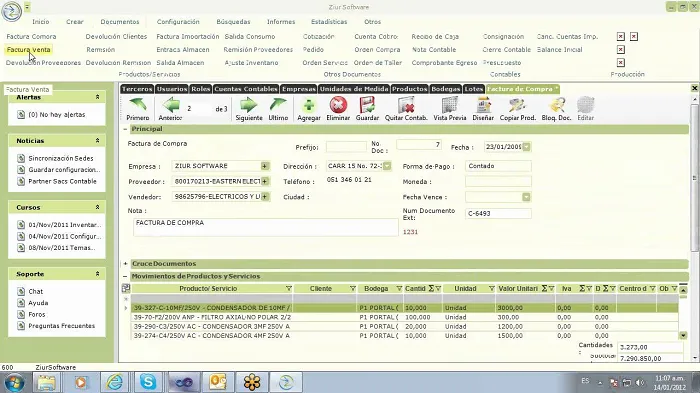
Task: Expand the Cruce Documentos section
Action: pos(125,264)
